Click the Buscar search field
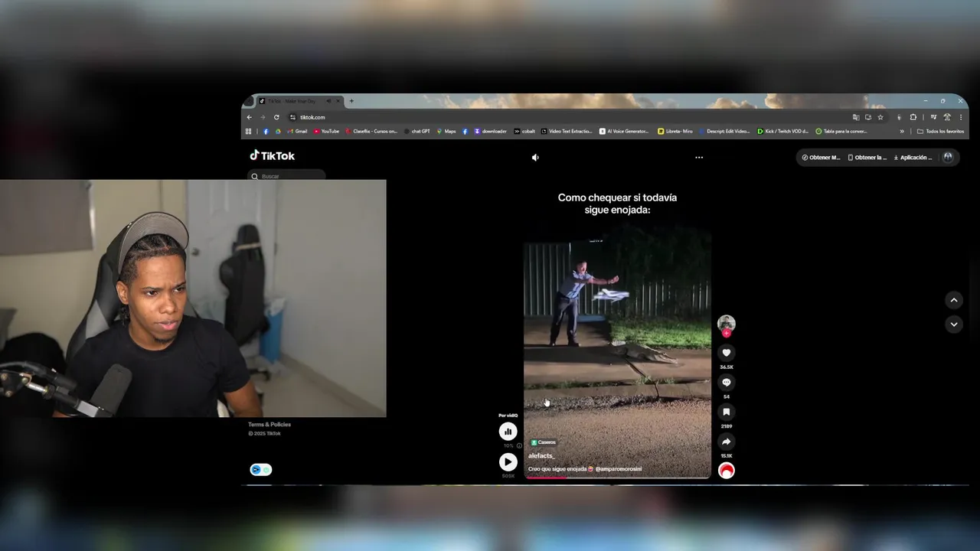 [x=287, y=176]
